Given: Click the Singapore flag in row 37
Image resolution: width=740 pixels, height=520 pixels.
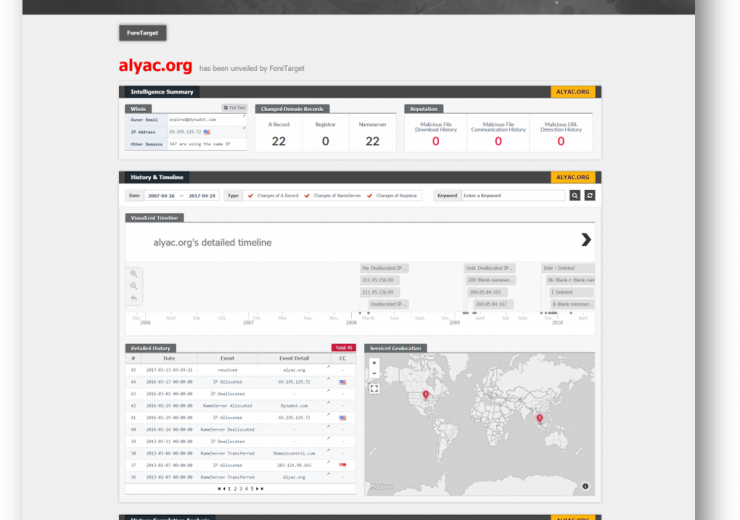Looking at the screenshot, I should click(x=343, y=465).
